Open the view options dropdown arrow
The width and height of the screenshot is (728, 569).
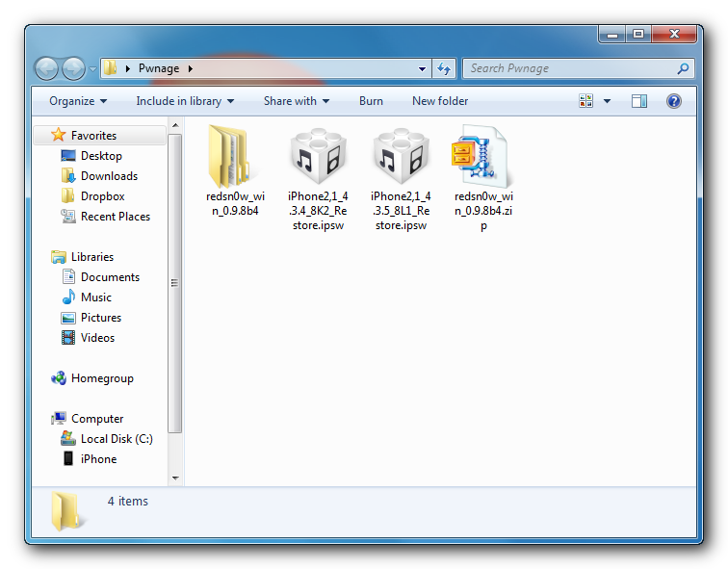(x=608, y=101)
